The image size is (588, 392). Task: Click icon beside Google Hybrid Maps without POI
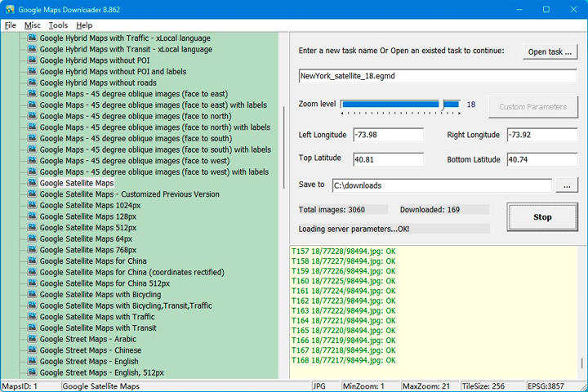pos(32,60)
